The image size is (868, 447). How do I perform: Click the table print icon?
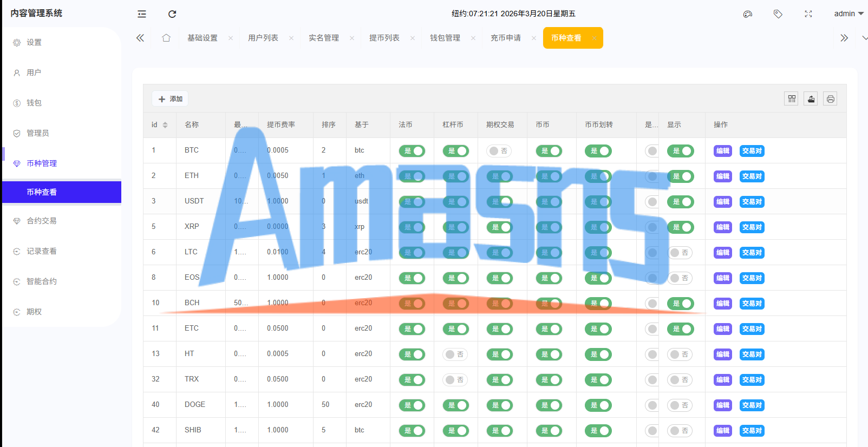coord(831,98)
